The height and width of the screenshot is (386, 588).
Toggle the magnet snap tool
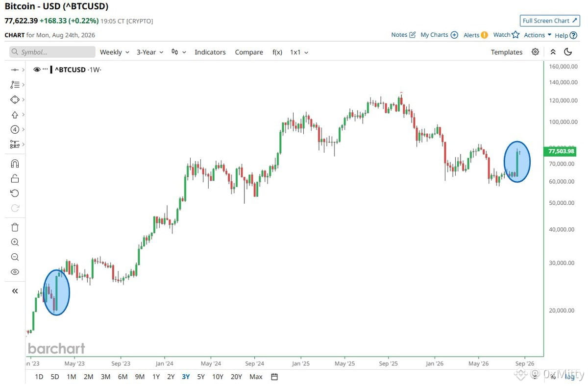click(x=15, y=164)
